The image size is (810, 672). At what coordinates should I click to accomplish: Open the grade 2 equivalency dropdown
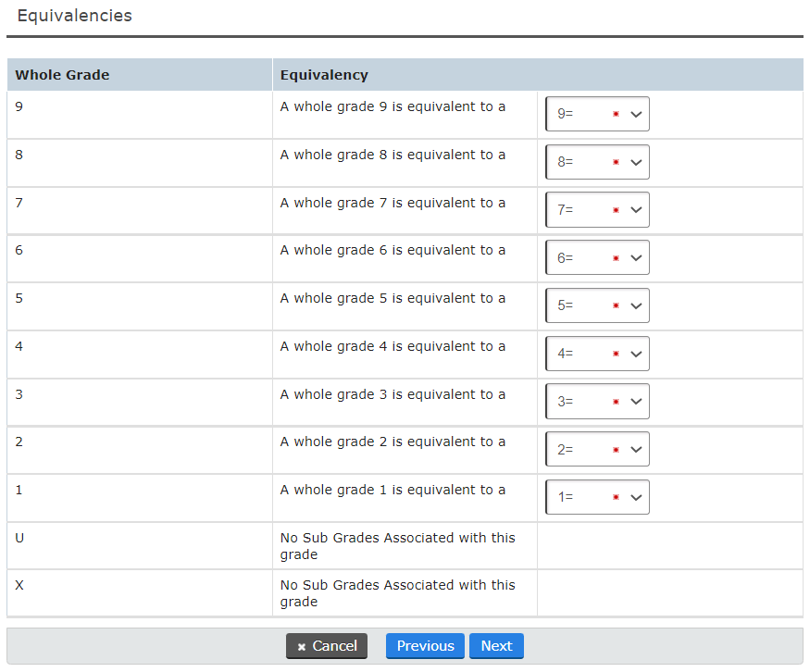tap(596, 449)
